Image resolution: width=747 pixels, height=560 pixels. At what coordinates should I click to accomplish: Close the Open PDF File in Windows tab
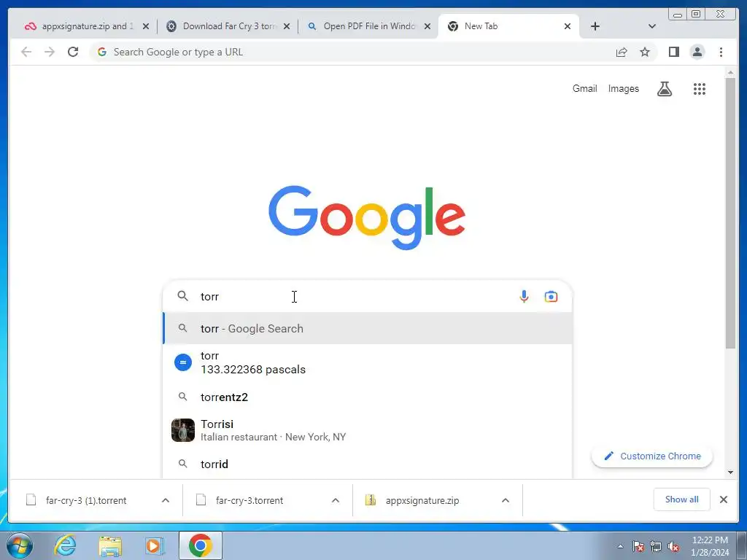(x=427, y=26)
